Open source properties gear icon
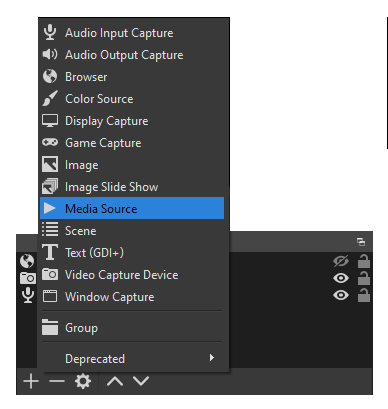 pyautogui.click(x=83, y=381)
